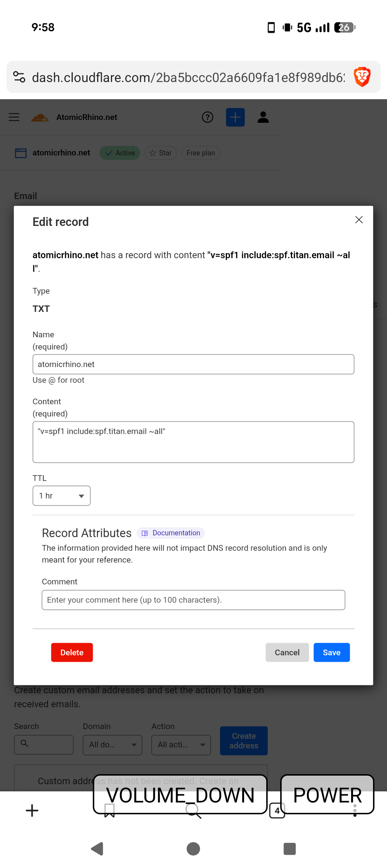Tap the Android home button

[x=193, y=848]
